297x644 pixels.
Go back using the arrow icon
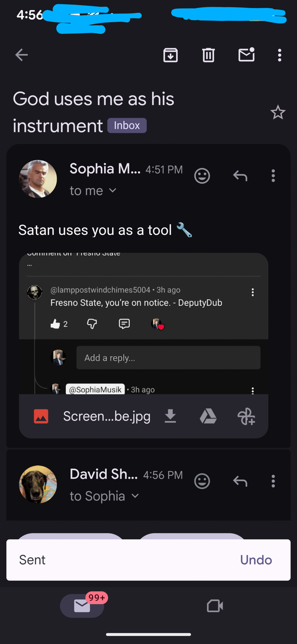22,55
